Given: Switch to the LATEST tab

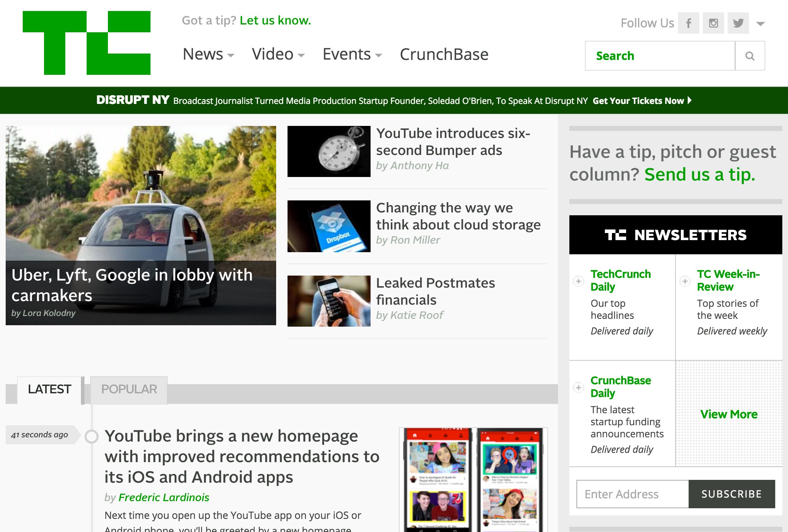Looking at the screenshot, I should 49,389.
